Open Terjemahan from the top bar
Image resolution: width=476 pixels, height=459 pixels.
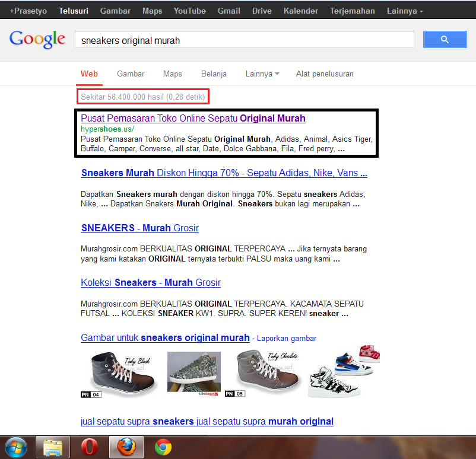(x=353, y=11)
